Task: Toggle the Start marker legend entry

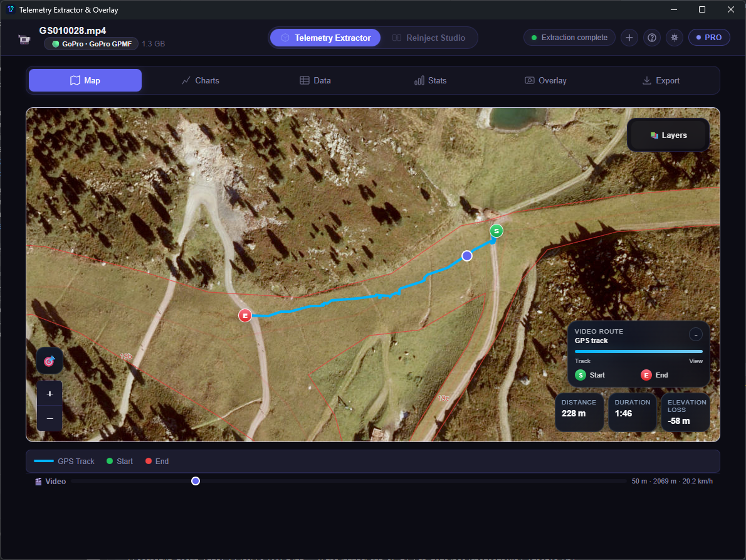Action: 119,461
